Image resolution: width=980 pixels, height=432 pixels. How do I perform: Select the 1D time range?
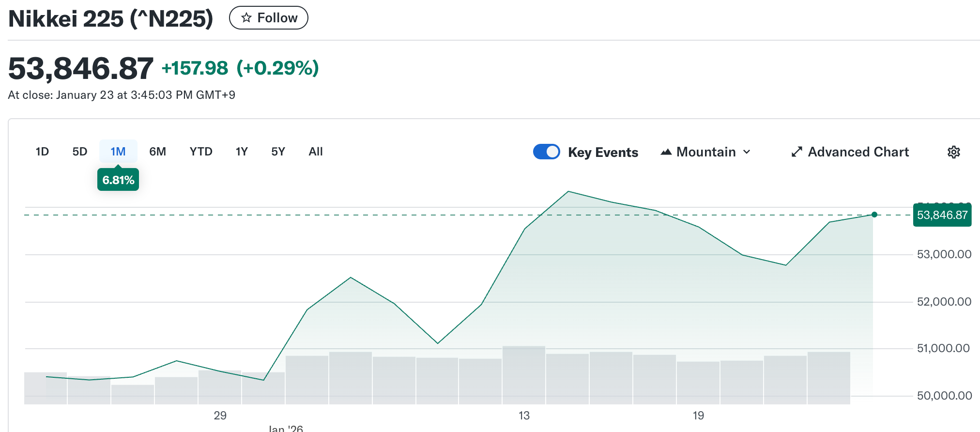pyautogui.click(x=42, y=152)
